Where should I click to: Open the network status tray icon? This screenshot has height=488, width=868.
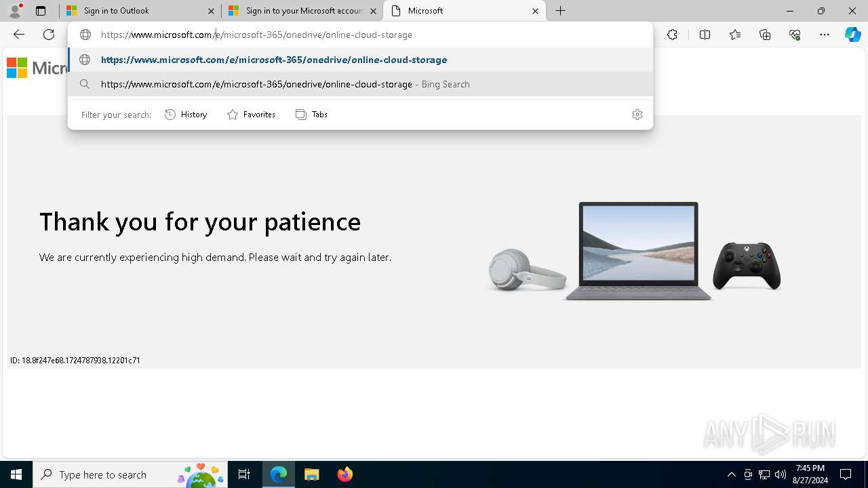(764, 474)
